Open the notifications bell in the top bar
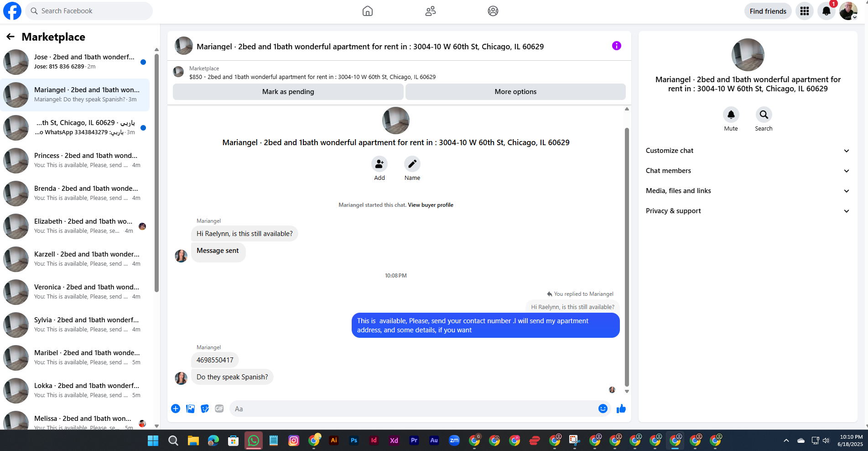The width and height of the screenshot is (868, 451). 826,11
